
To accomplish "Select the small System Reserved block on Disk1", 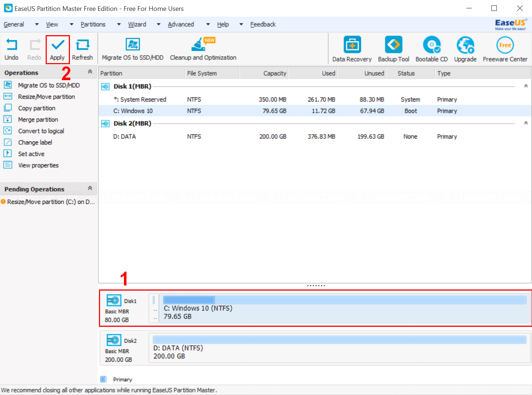I will click(154, 308).
